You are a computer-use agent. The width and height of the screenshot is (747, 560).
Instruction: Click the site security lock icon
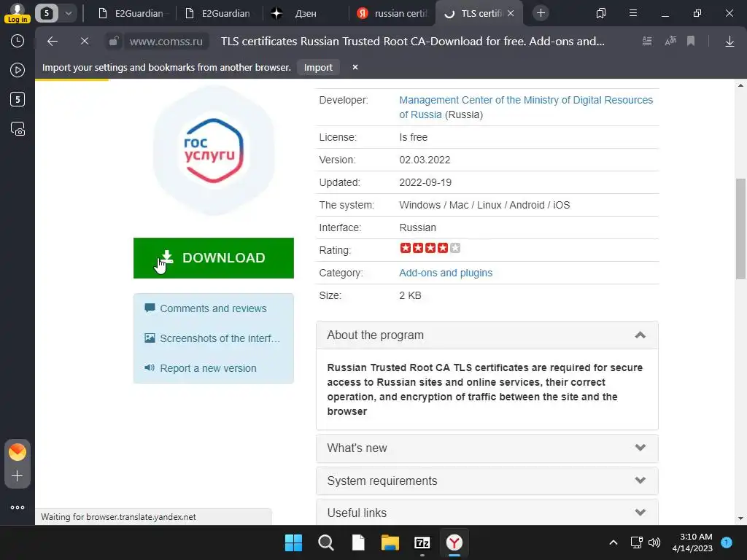(113, 42)
